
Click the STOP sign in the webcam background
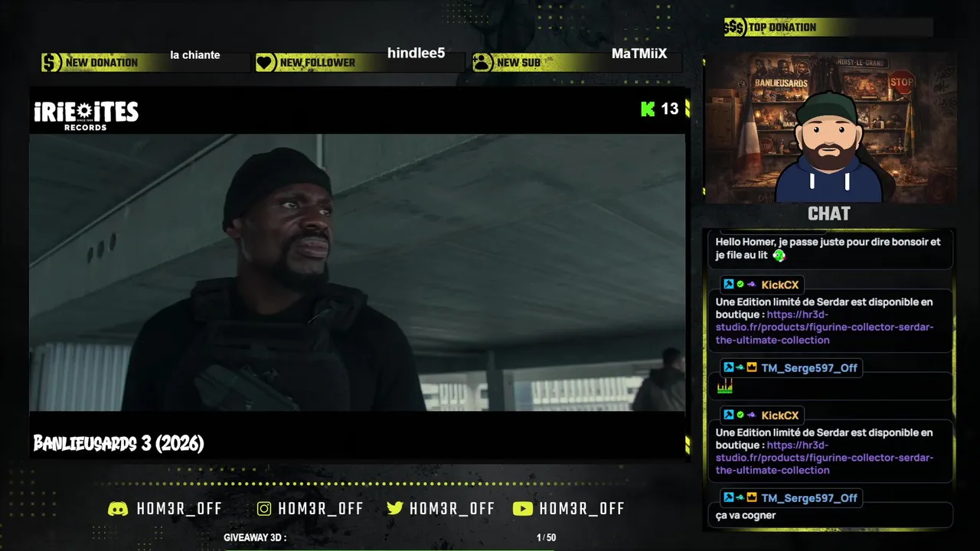(x=902, y=83)
